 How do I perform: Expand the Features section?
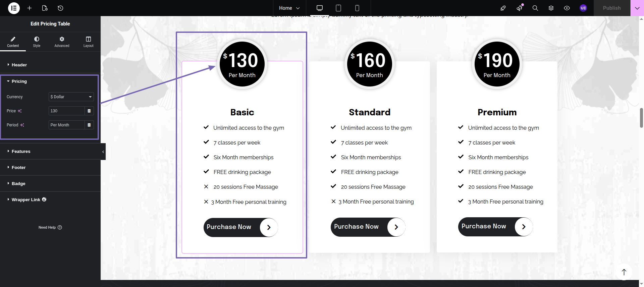point(21,152)
